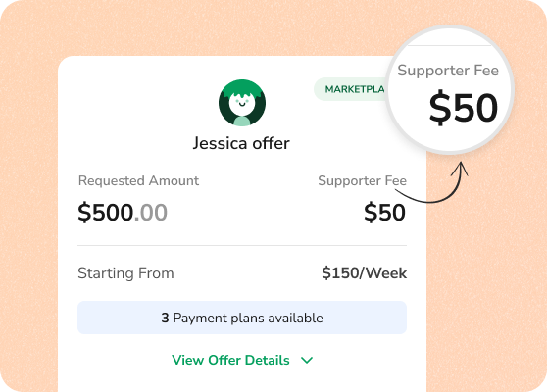Click the 3 Payment plans available banner
This screenshot has width=547, height=392.
pos(242,318)
